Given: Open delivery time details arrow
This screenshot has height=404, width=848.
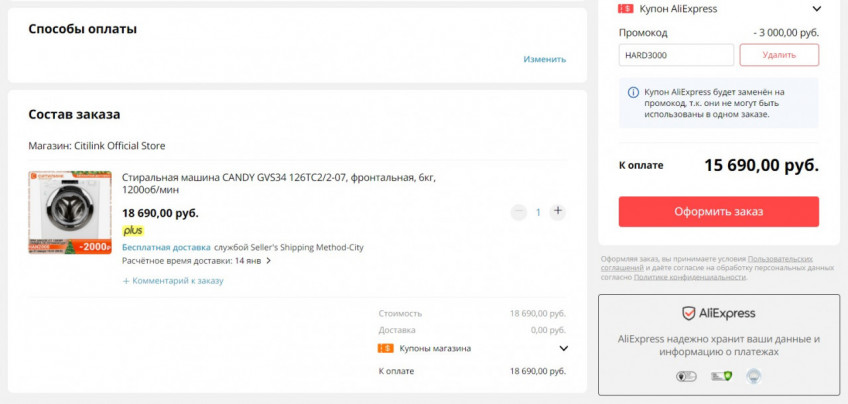Looking at the screenshot, I should click(268, 261).
